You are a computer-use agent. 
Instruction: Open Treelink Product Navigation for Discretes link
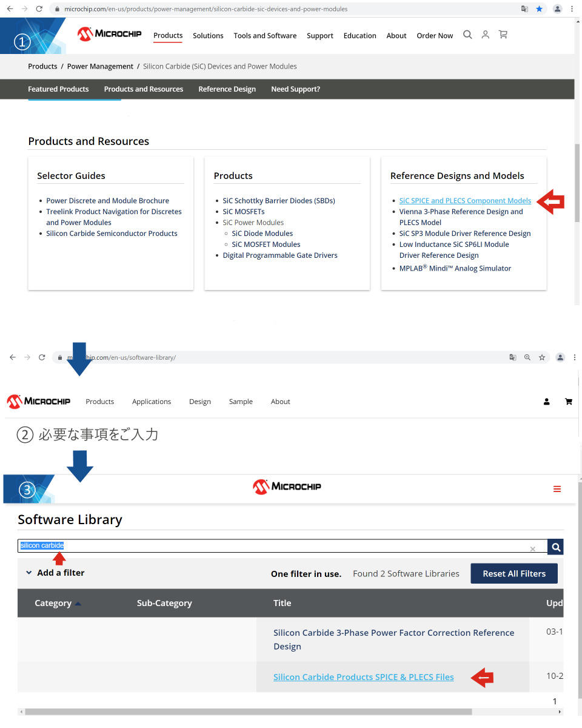point(114,217)
